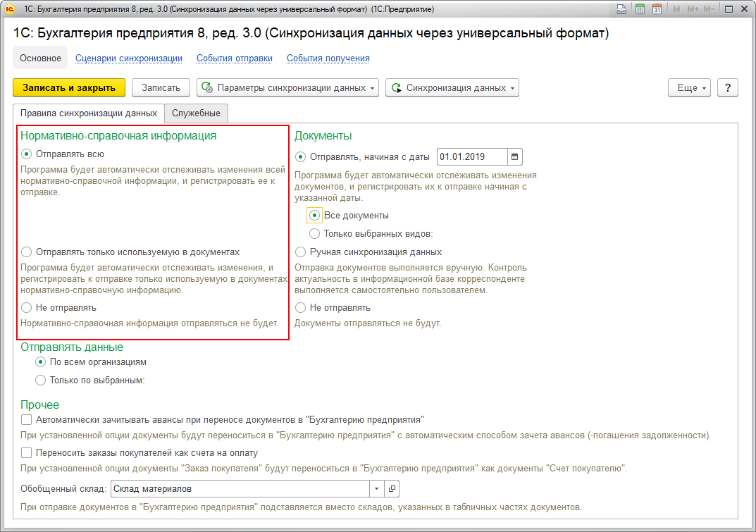Select Отправлять только используемую в документах
This screenshot has width=756, height=532.
[x=26, y=252]
